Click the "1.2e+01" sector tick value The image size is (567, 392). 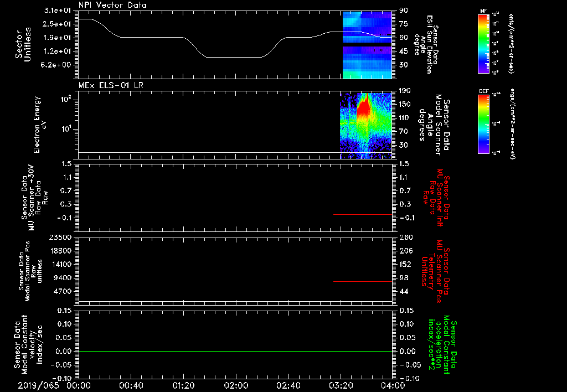(x=58, y=51)
